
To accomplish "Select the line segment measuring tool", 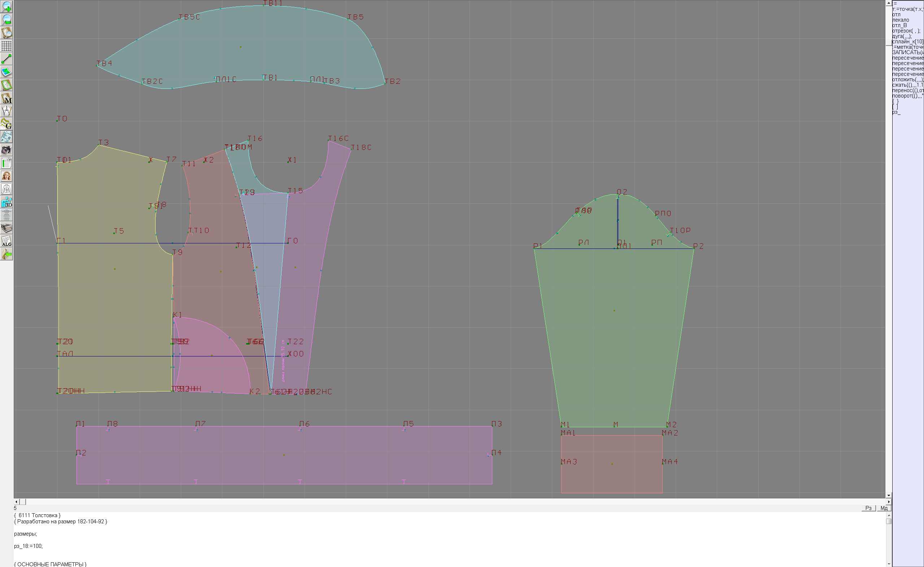I will click(x=6, y=59).
